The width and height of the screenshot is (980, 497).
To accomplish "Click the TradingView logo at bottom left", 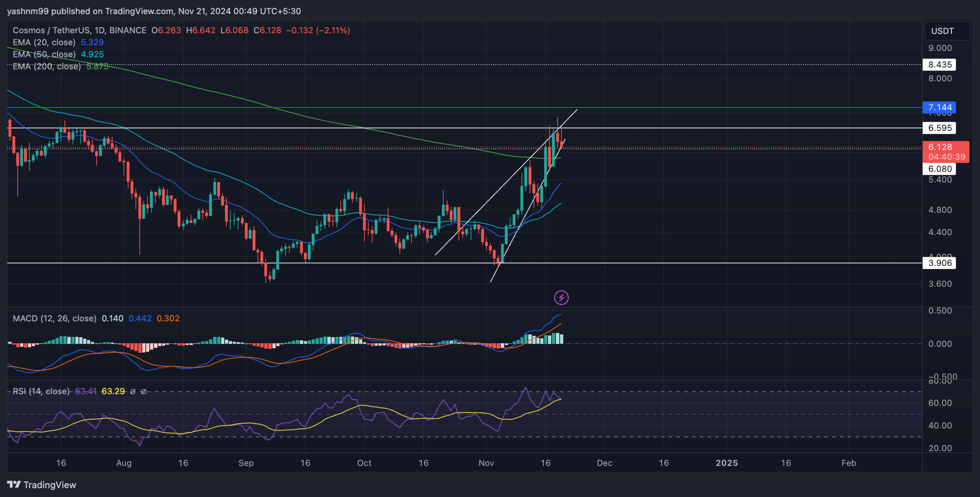I will click(41, 485).
